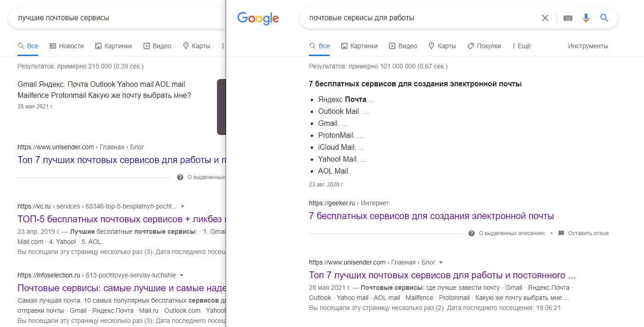
Task: Open the Карты tab in the background window
Action: (196, 46)
